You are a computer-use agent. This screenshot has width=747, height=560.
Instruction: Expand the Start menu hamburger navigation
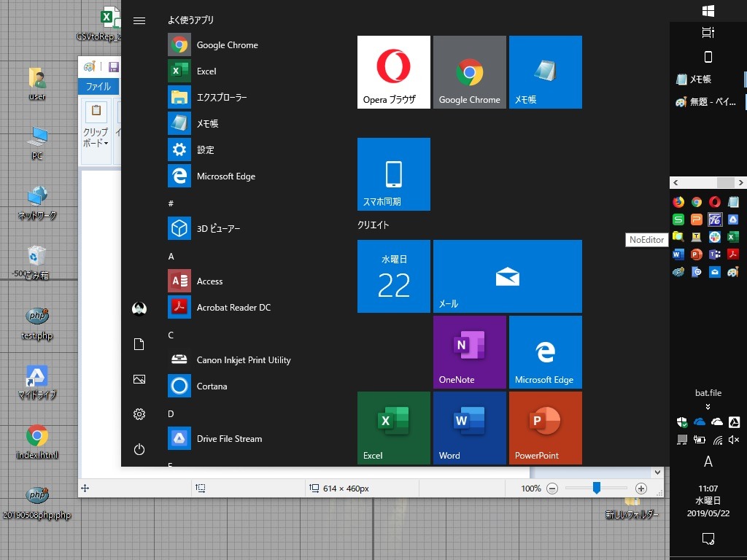click(139, 20)
